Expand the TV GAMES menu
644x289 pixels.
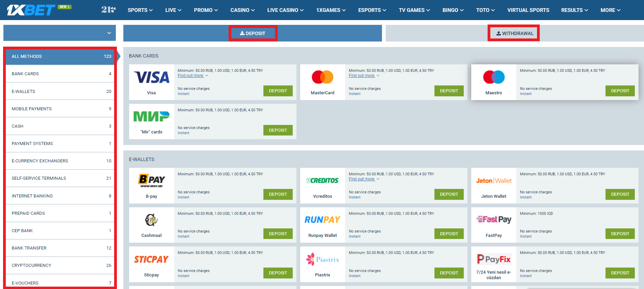(414, 10)
